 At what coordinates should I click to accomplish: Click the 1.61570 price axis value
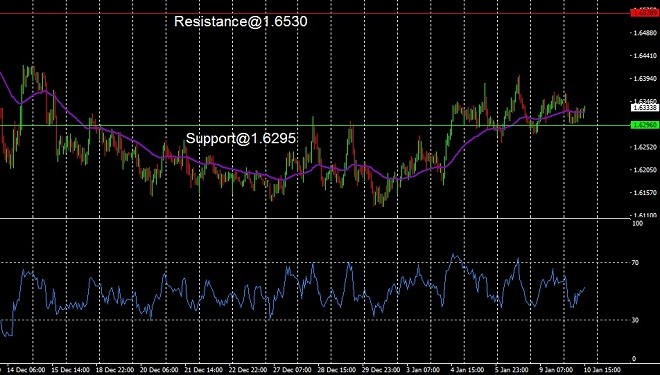coord(645,192)
